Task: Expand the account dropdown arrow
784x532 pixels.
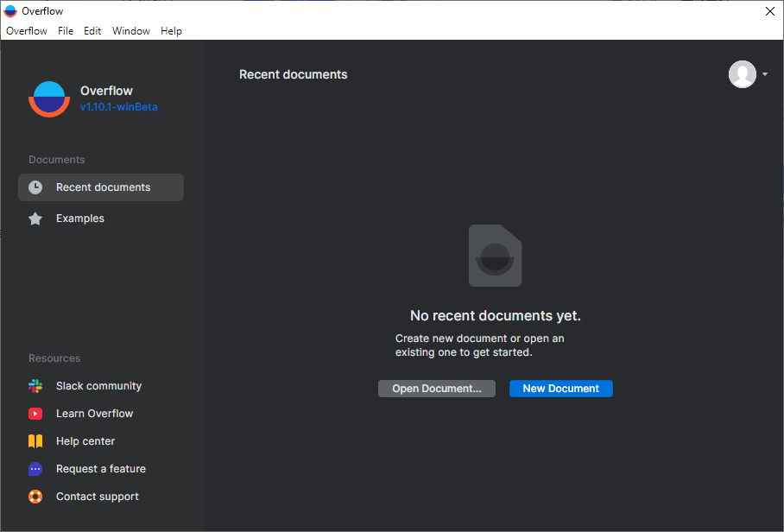Action: [x=765, y=74]
